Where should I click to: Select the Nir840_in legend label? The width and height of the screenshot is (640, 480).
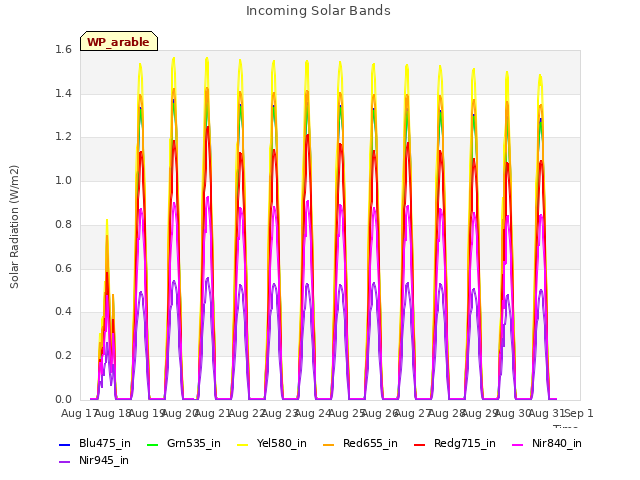[x=557, y=444]
